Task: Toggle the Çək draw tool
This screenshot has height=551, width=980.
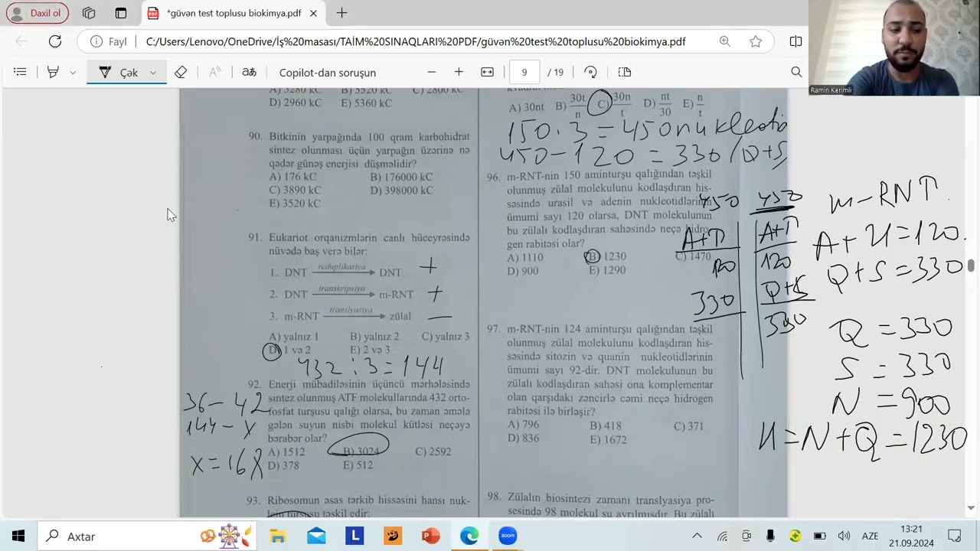Action: coord(119,72)
